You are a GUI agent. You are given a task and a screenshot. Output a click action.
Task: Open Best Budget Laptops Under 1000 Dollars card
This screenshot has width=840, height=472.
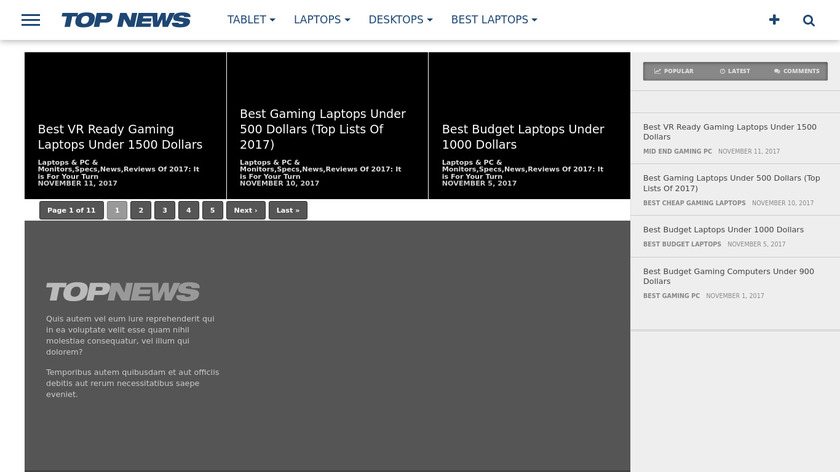click(523, 137)
